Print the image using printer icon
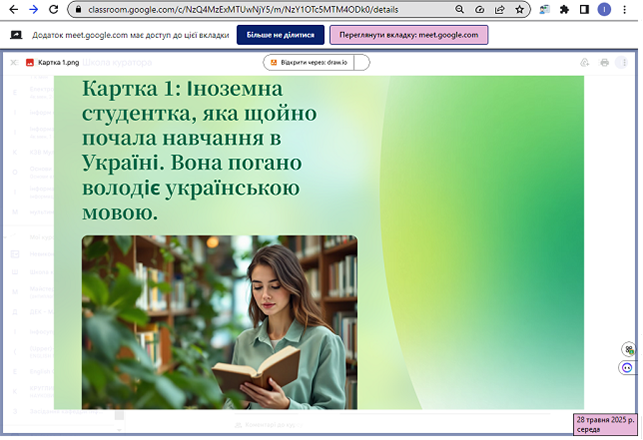This screenshot has width=643, height=440. (604, 62)
